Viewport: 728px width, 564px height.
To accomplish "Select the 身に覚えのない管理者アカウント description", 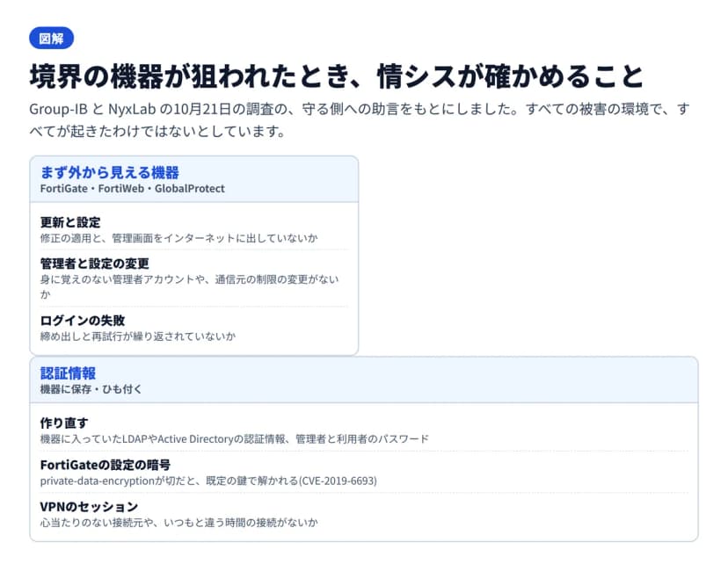I will click(189, 286).
